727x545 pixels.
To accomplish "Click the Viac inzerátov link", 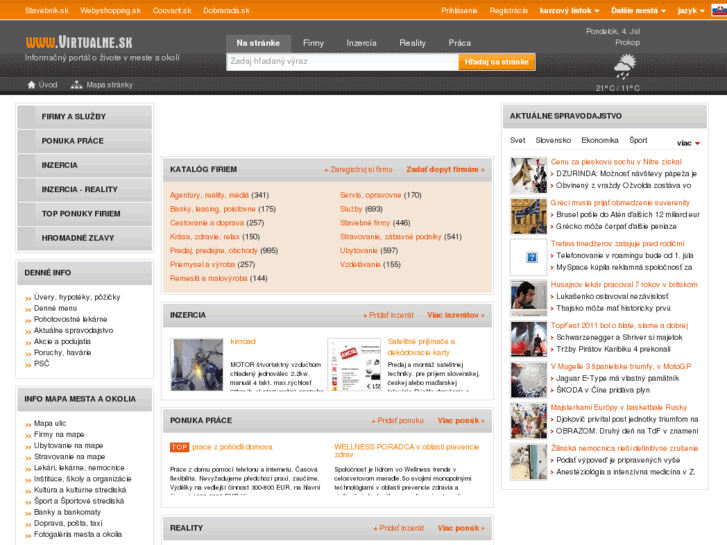I will tap(456, 315).
